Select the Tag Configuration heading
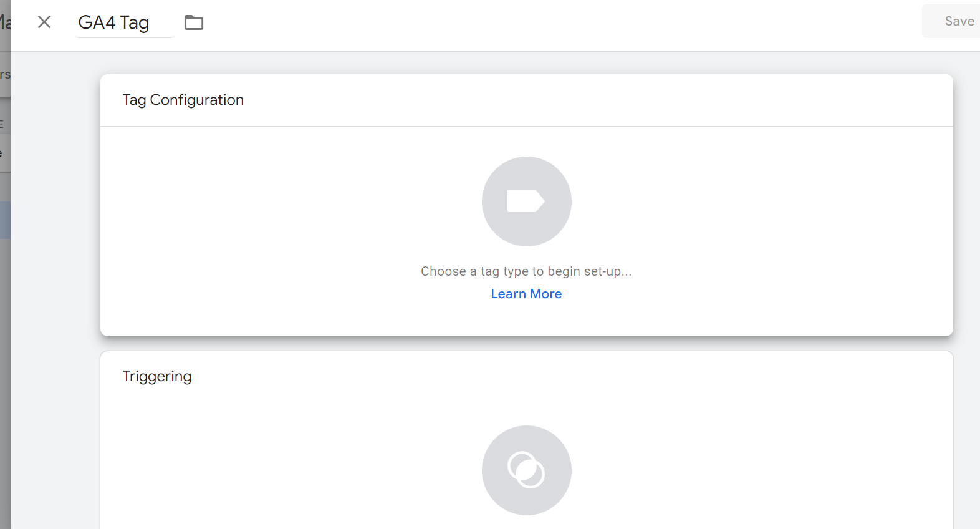 pyautogui.click(x=183, y=100)
